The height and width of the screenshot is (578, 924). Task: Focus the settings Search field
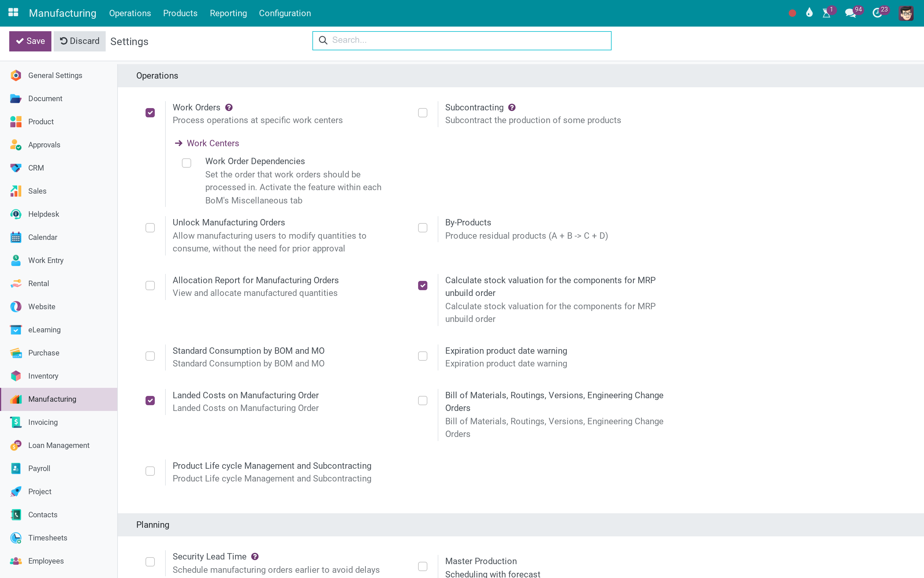pos(462,40)
